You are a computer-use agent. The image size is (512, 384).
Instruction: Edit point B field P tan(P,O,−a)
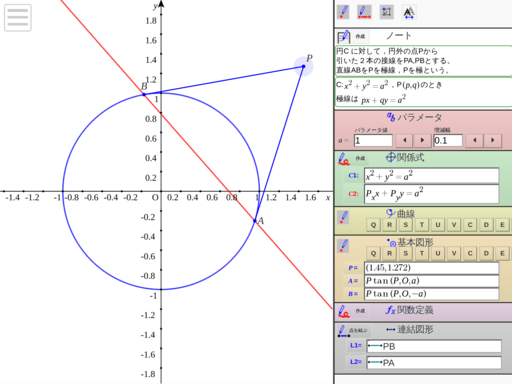coord(432,294)
